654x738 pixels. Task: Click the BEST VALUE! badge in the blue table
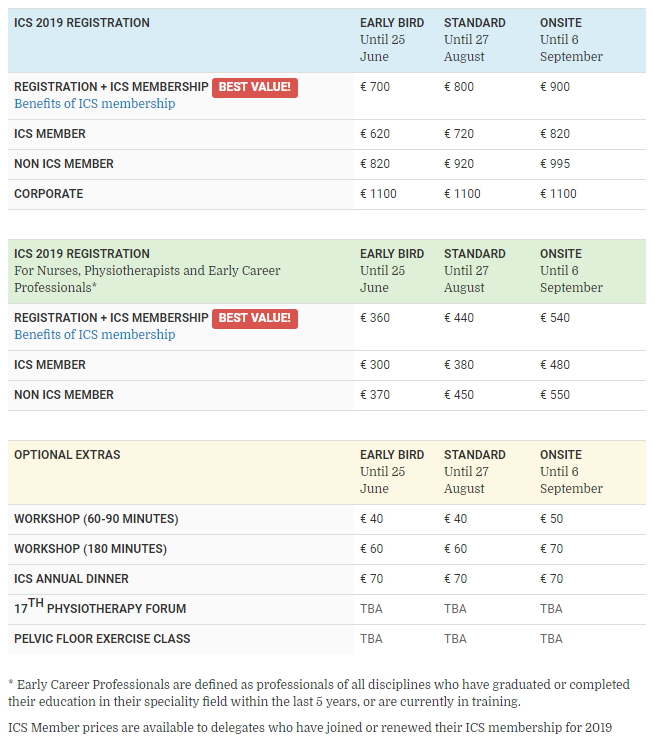click(255, 88)
